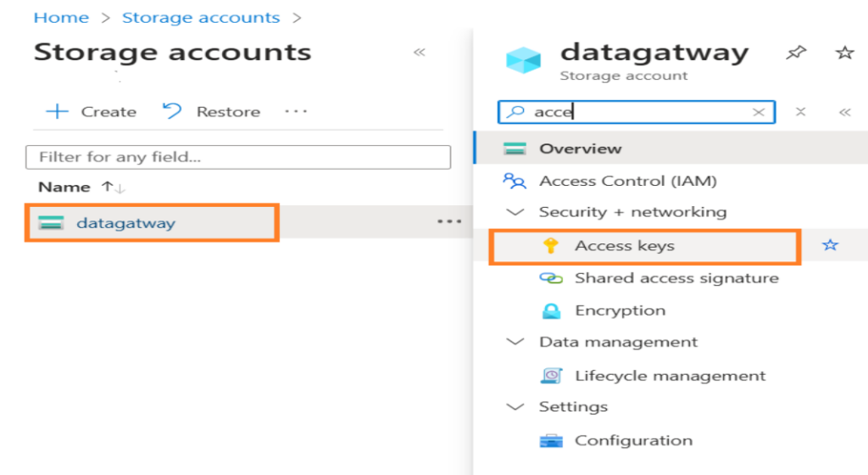Pin the datagatway storage account blade
This screenshot has height=475, width=868.
coord(796,53)
